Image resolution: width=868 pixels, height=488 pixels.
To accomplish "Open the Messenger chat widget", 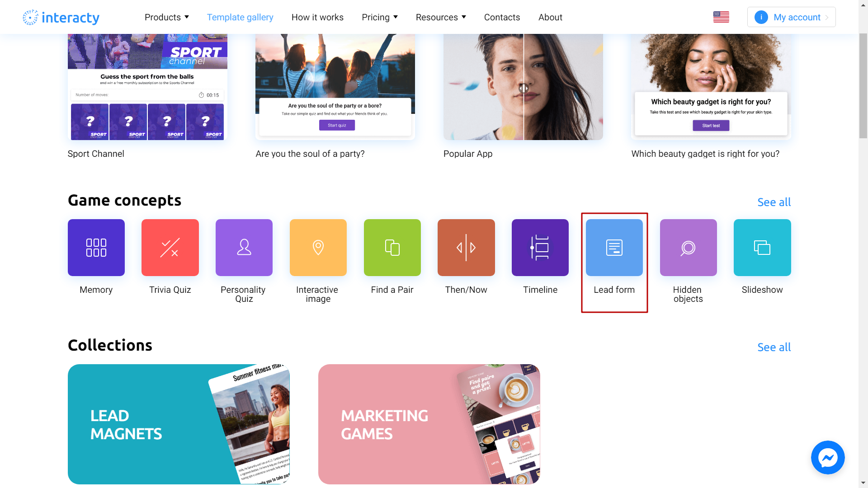I will [828, 458].
